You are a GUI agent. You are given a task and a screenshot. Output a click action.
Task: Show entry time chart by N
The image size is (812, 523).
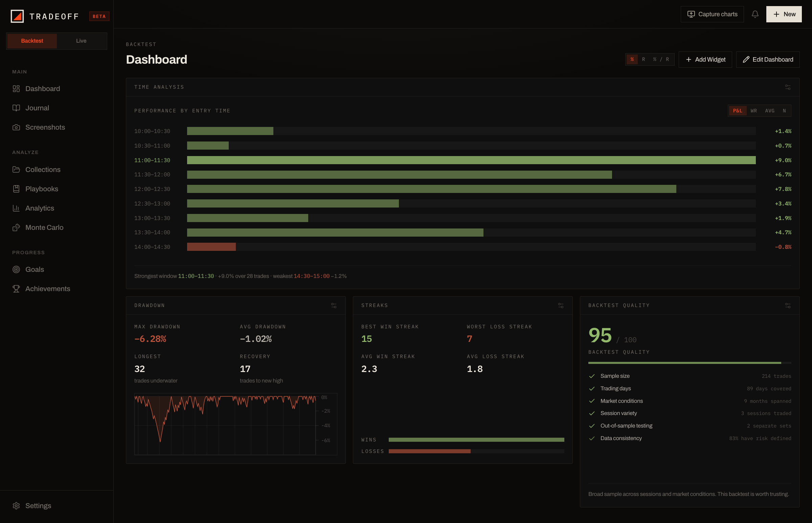click(784, 111)
